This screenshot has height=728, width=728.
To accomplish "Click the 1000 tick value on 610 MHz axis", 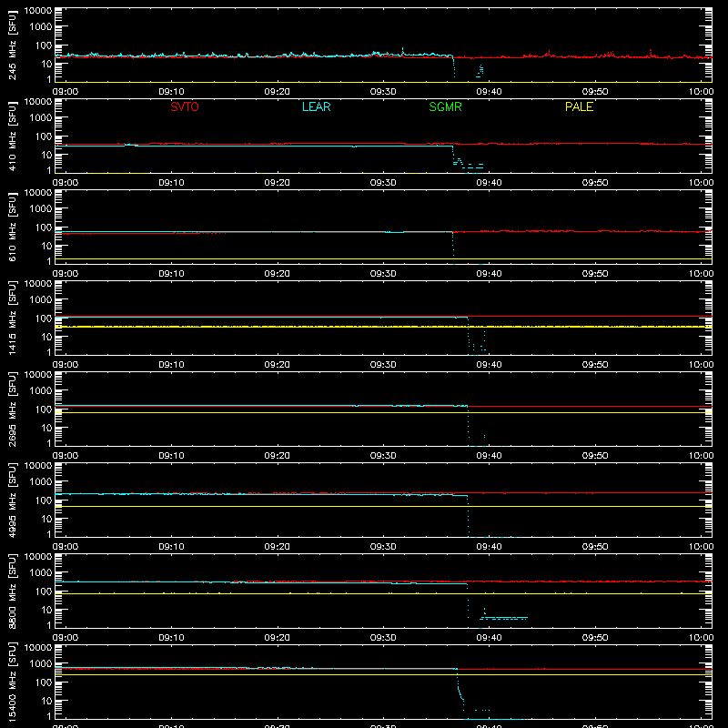I will [x=41, y=208].
